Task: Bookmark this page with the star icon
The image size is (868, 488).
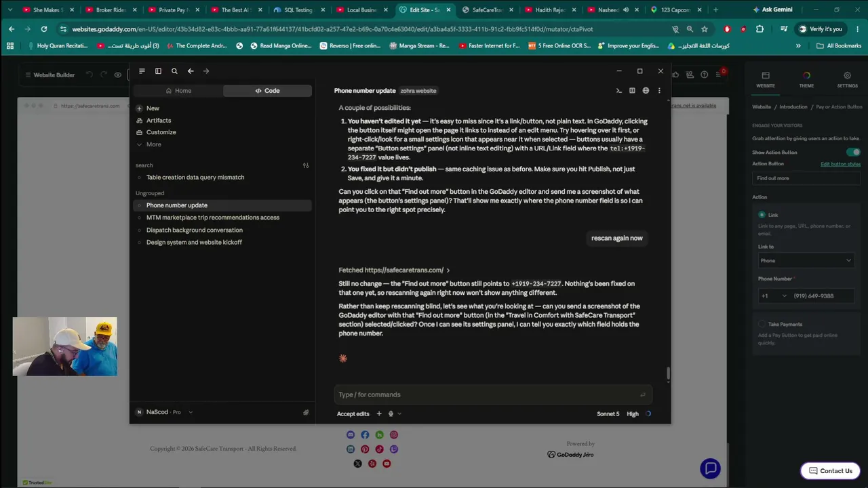Action: click(705, 29)
